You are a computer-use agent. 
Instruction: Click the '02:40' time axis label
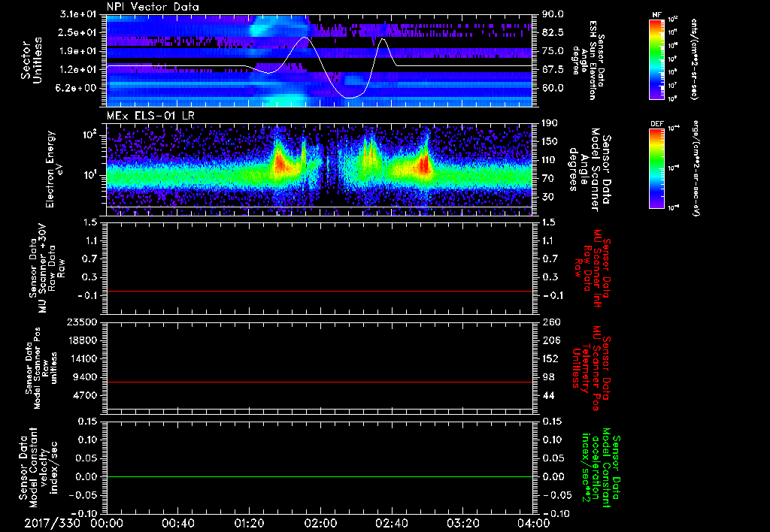coord(391,524)
